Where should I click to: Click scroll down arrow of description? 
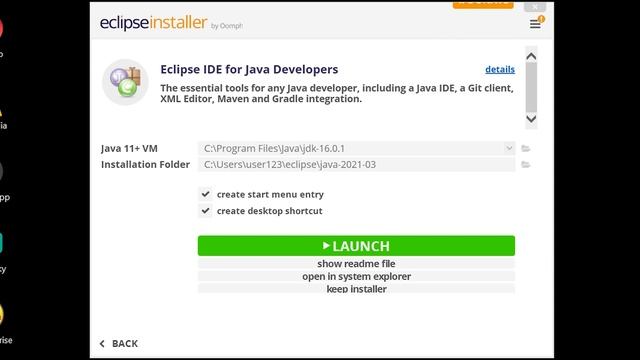[531, 119]
